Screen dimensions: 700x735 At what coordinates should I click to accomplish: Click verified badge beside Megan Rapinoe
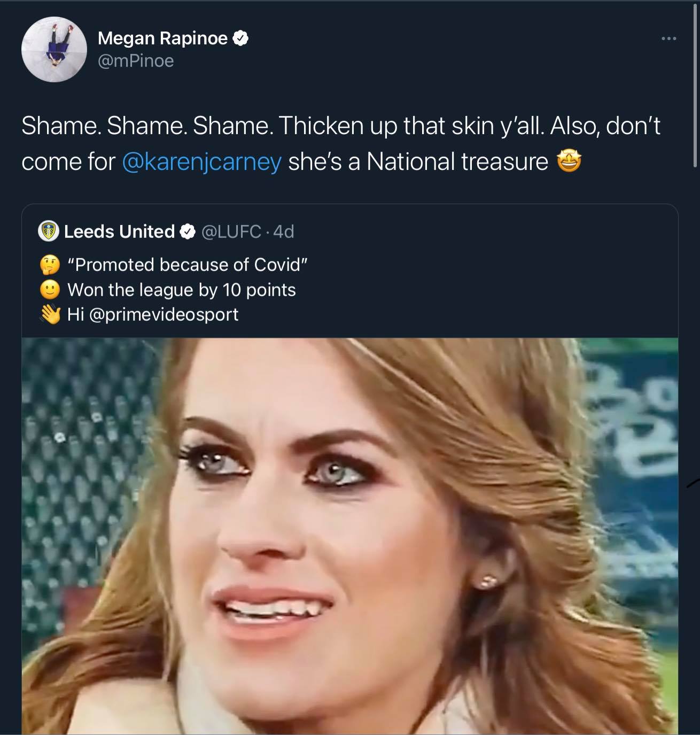[x=241, y=38]
